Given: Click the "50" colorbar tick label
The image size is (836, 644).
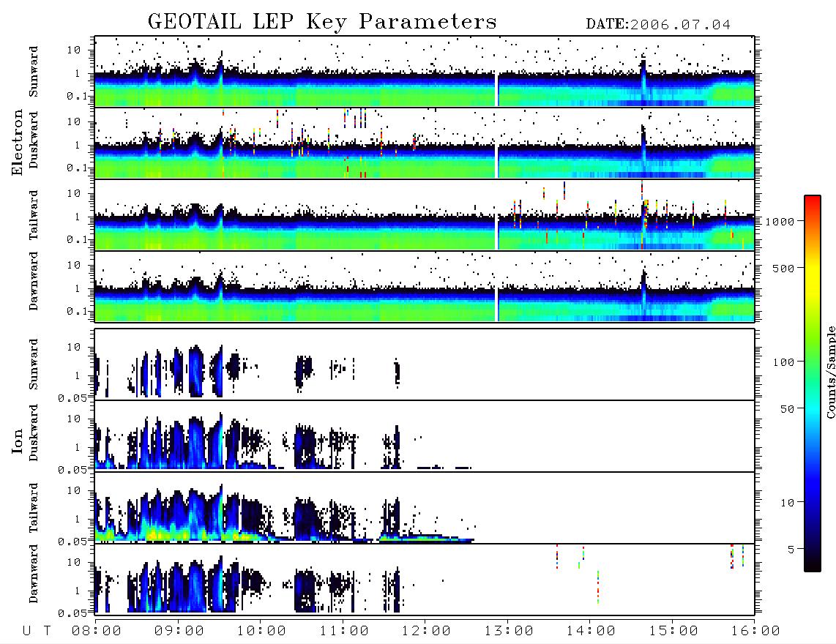Looking at the screenshot, I should (788, 409).
